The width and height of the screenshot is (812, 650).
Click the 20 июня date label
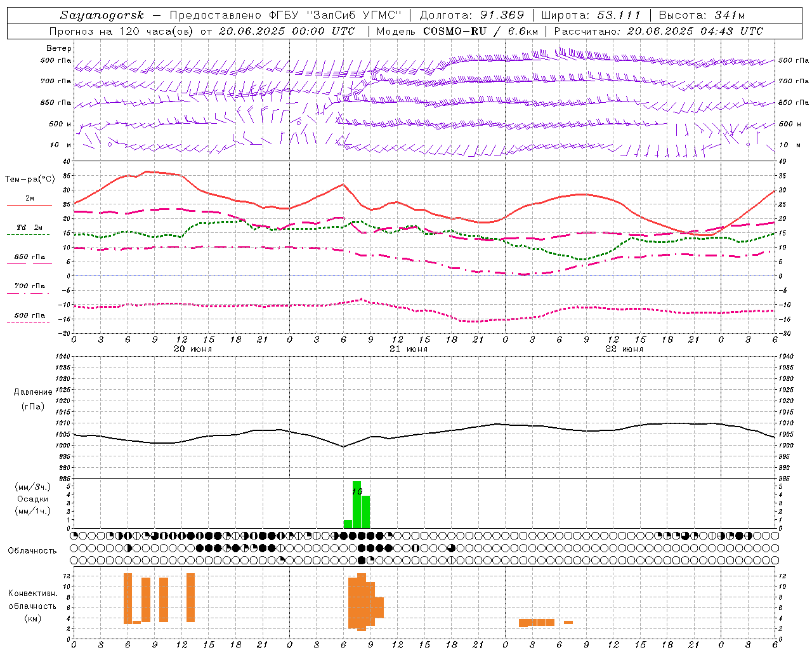(193, 349)
